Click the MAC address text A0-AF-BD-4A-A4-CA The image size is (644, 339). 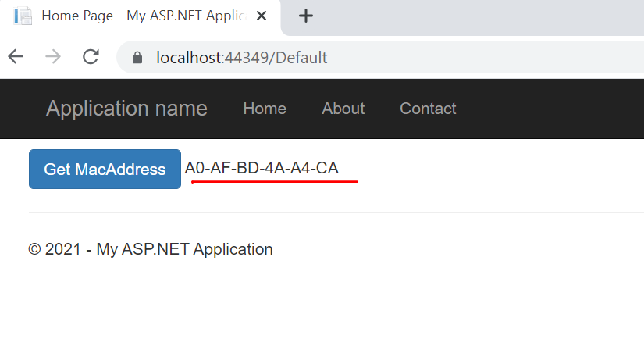click(x=262, y=168)
